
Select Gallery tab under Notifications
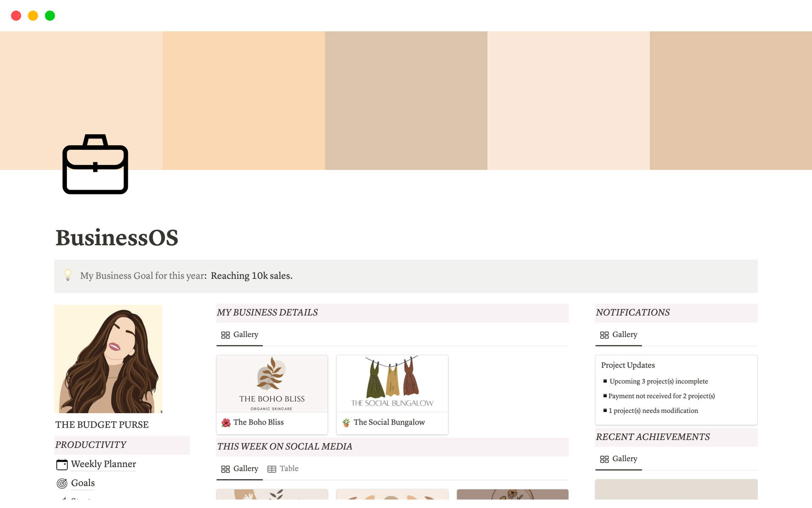coord(618,334)
